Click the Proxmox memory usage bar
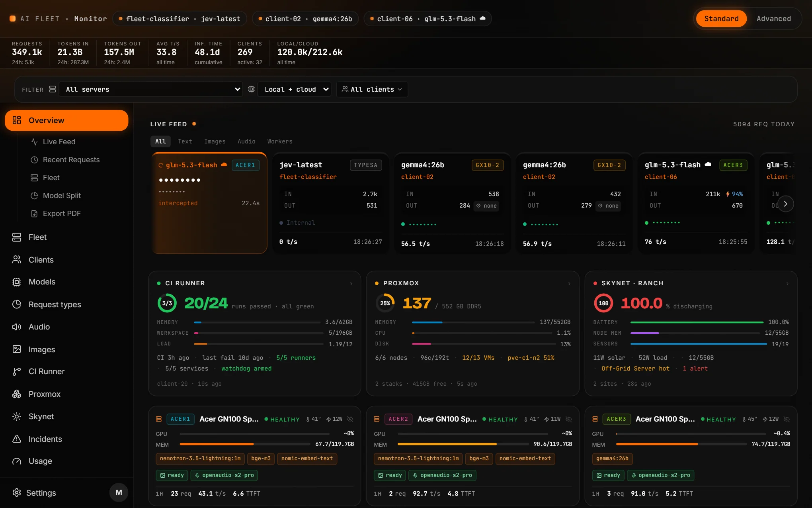Screen dimensions: 812x508 (473, 322)
